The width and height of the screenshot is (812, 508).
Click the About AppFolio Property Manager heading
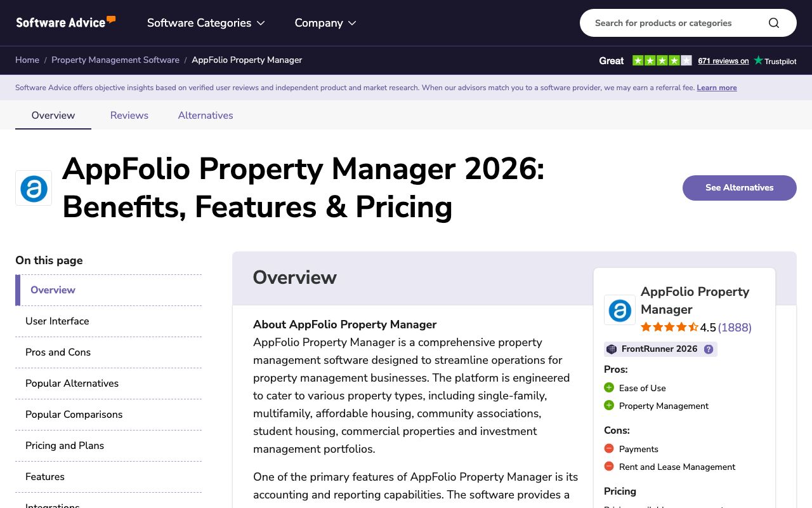(x=344, y=324)
